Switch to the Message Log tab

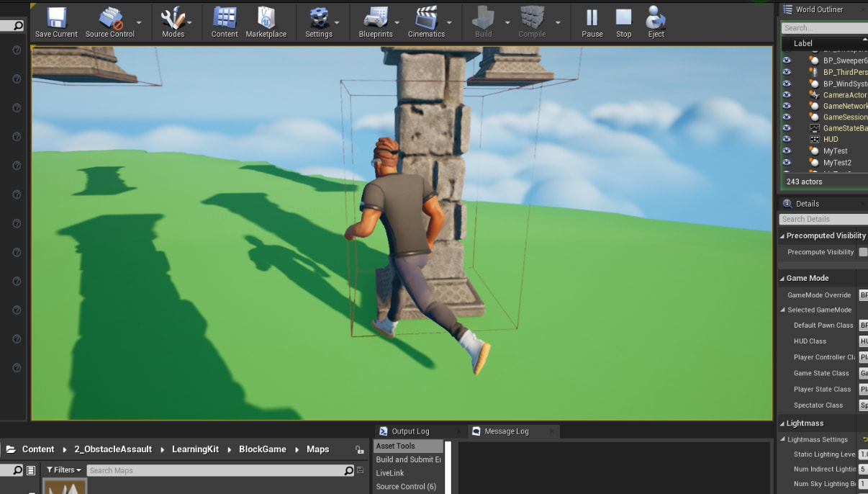(506, 431)
